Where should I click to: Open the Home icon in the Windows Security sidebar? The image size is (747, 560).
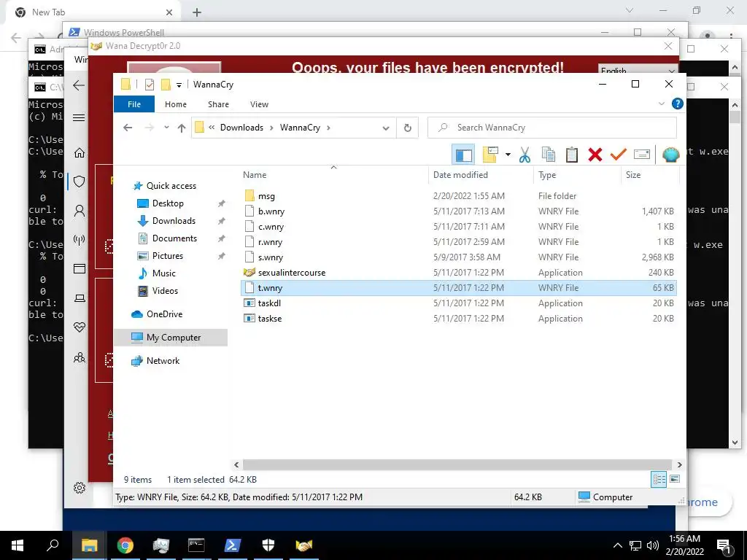(80, 153)
